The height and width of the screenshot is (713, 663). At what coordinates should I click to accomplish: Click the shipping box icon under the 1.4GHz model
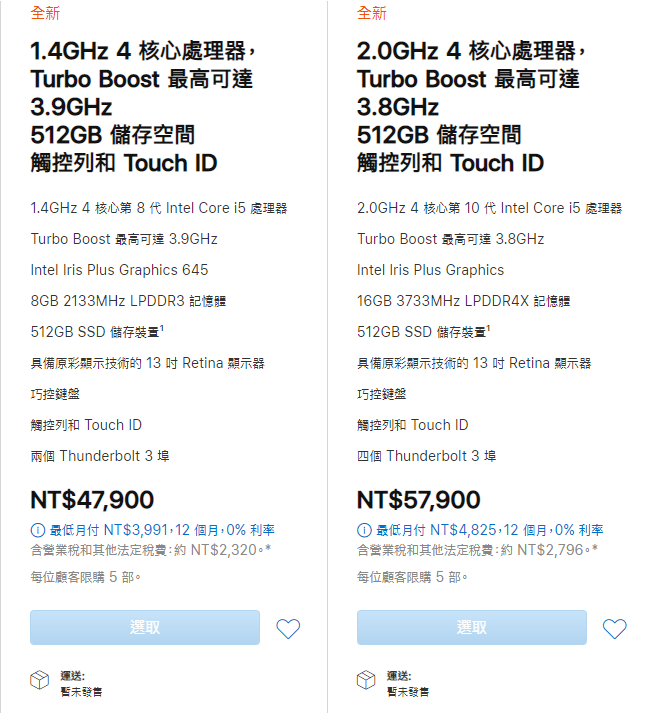(x=40, y=680)
